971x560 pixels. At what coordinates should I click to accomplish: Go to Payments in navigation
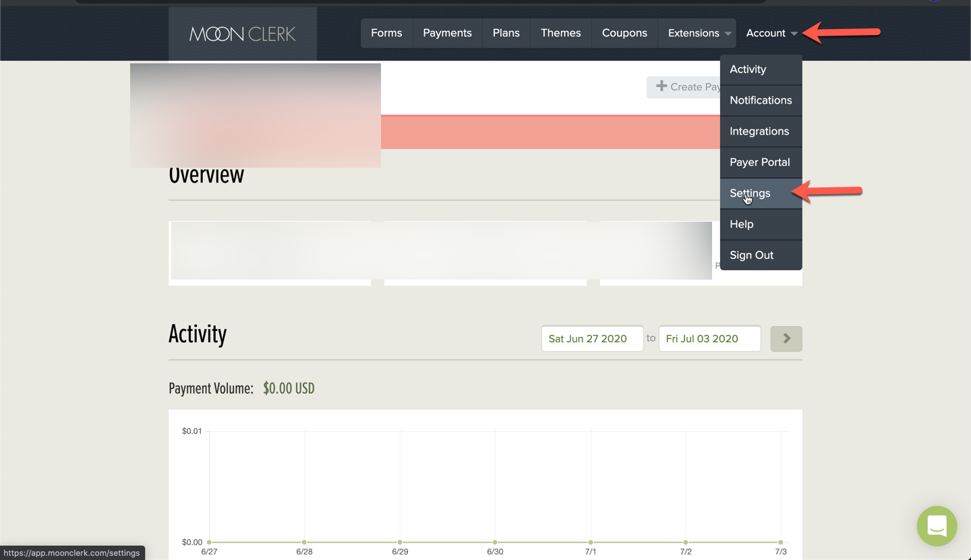(447, 33)
